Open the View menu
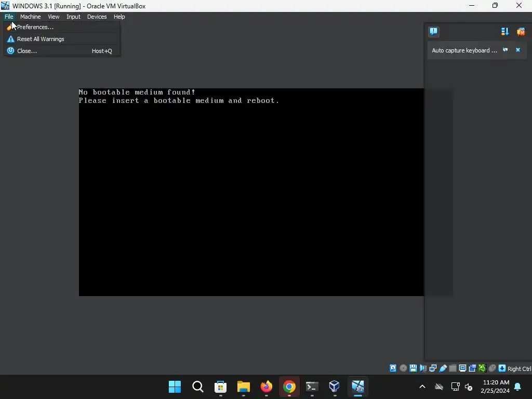Screen dimensions: 532x399 (54, 17)
